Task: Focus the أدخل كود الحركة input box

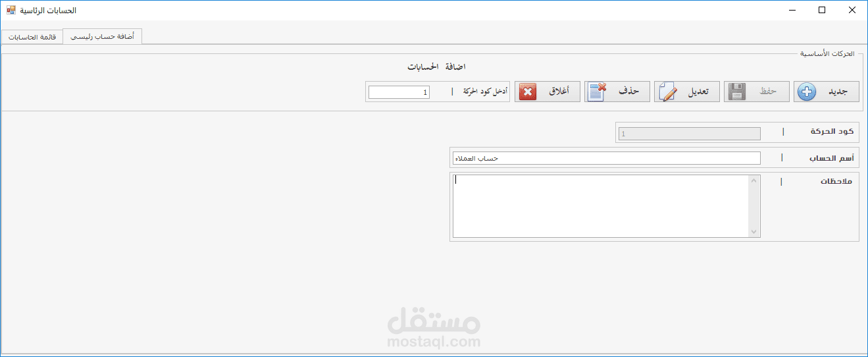Action: click(399, 92)
